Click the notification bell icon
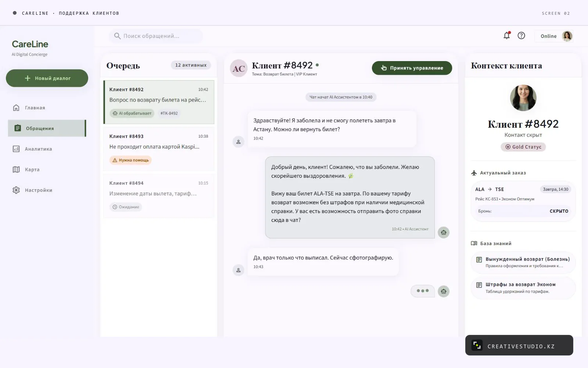588x368 pixels. pyautogui.click(x=507, y=36)
